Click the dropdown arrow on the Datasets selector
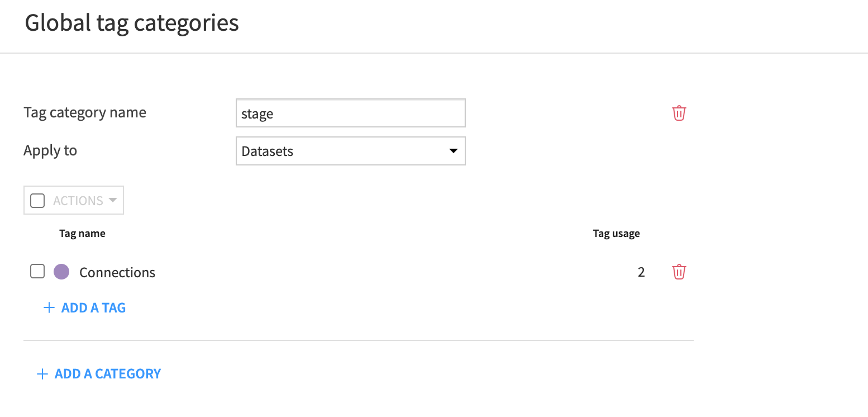Screen dimensions: 868x417 point(453,151)
